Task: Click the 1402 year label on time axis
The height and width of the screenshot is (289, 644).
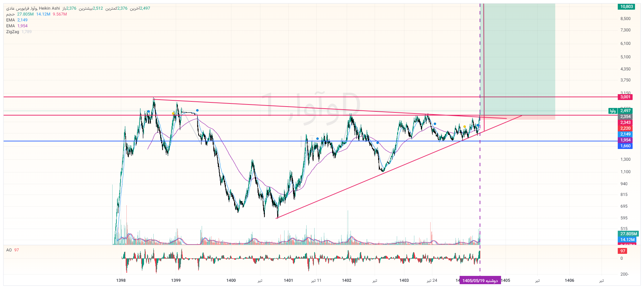Action: pyautogui.click(x=347, y=280)
